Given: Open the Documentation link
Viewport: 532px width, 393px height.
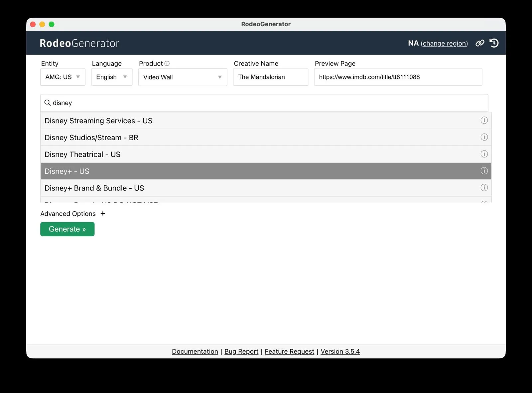Looking at the screenshot, I should (195, 351).
